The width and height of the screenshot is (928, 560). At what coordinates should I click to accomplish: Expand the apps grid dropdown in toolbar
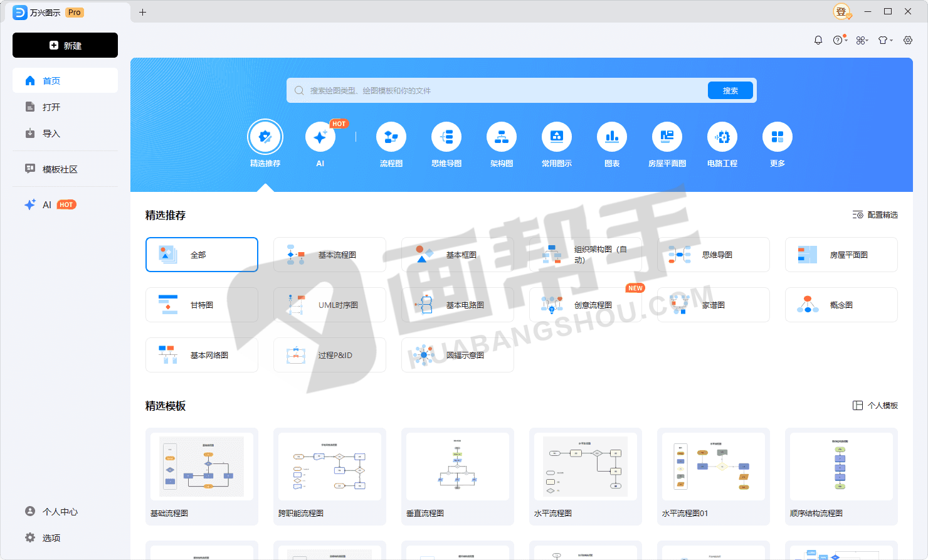tap(862, 40)
